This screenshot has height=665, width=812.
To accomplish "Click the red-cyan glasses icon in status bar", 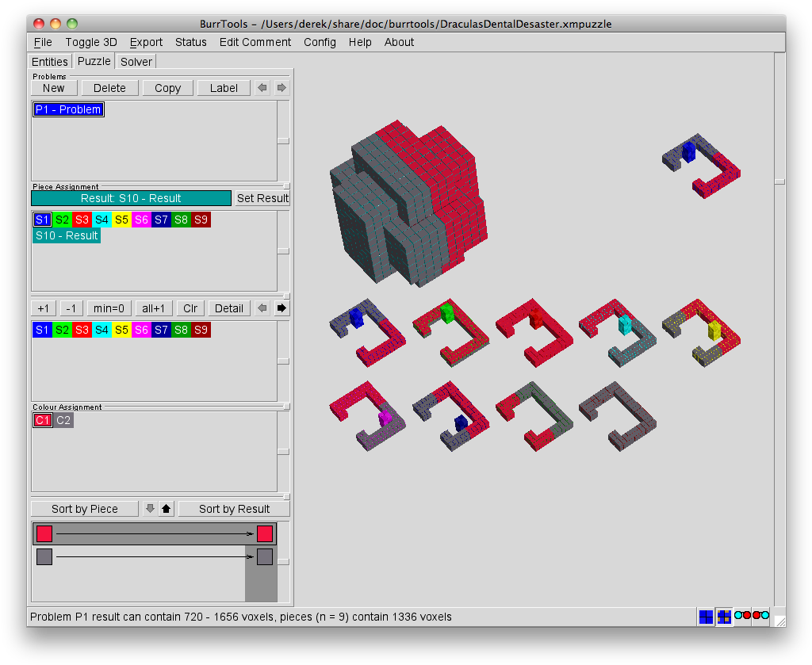I will click(x=760, y=616).
